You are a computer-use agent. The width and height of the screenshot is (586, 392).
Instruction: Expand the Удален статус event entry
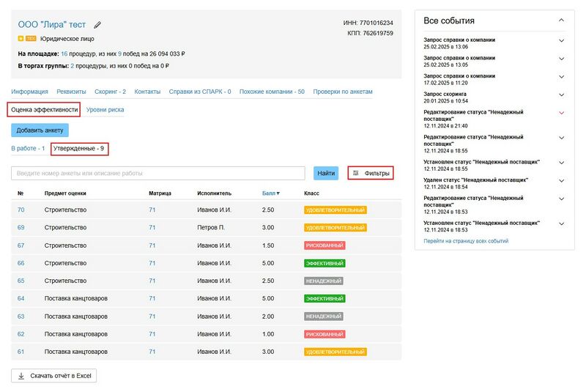(561, 180)
